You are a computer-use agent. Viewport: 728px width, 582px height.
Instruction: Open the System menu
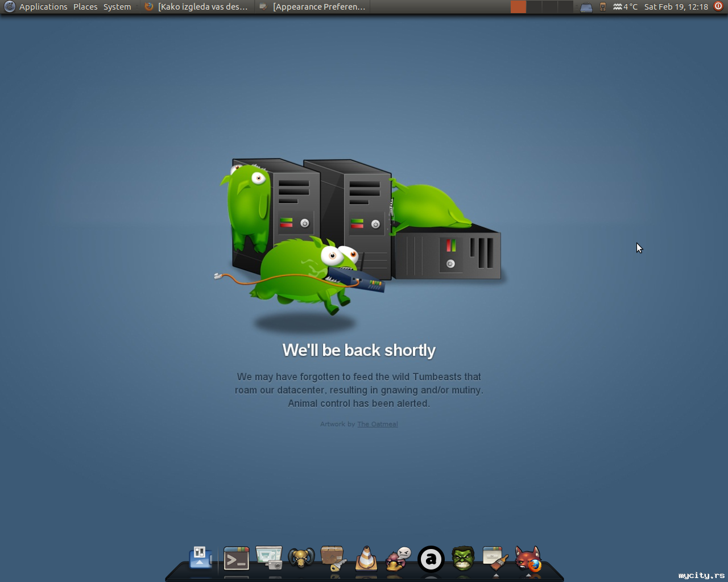click(x=117, y=7)
